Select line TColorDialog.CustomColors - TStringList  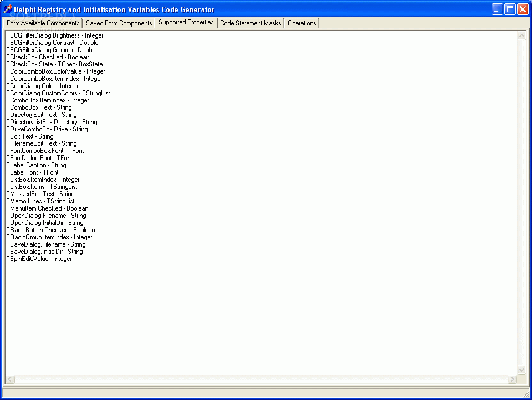click(x=58, y=93)
